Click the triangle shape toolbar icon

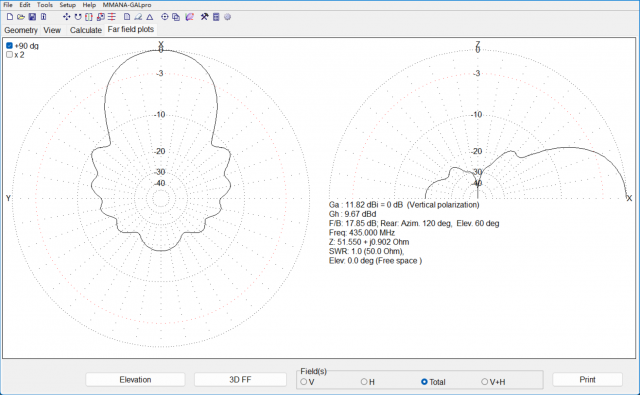(x=150, y=17)
